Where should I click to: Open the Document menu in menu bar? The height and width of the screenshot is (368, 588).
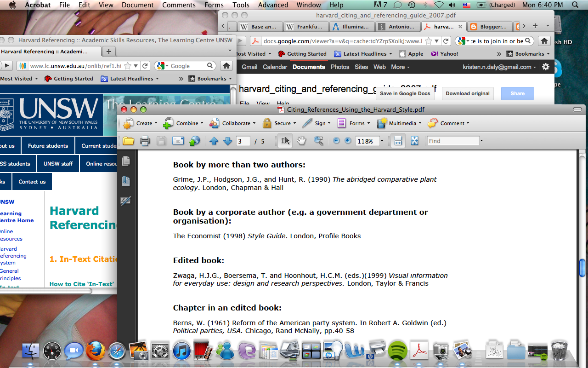click(x=138, y=5)
